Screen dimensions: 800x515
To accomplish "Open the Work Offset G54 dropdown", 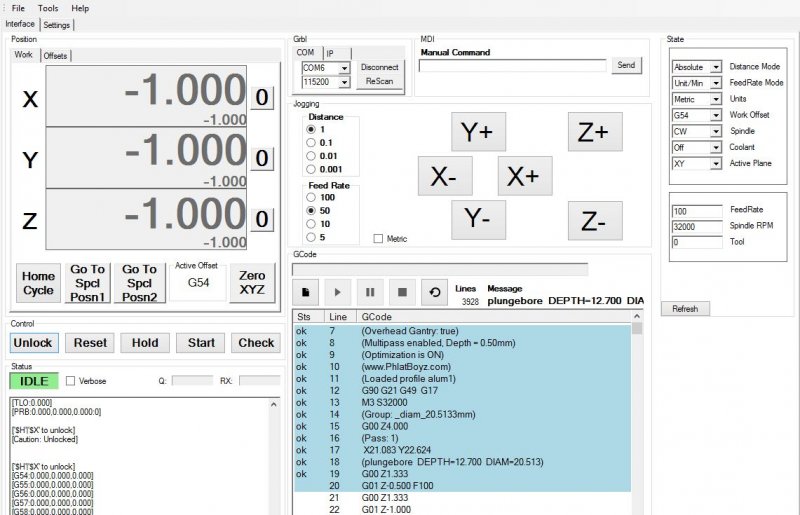I will [715, 115].
